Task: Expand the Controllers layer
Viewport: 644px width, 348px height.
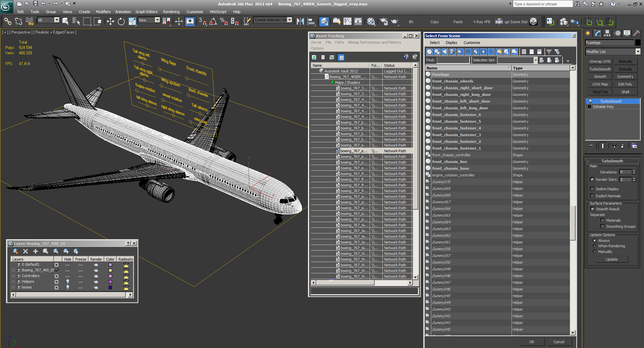Action: click(13, 276)
